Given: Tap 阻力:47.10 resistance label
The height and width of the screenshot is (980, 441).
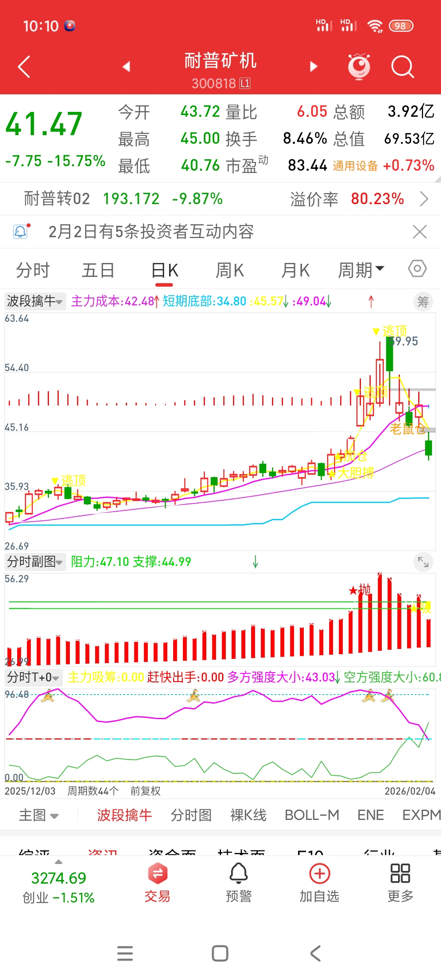Looking at the screenshot, I should tap(100, 562).
